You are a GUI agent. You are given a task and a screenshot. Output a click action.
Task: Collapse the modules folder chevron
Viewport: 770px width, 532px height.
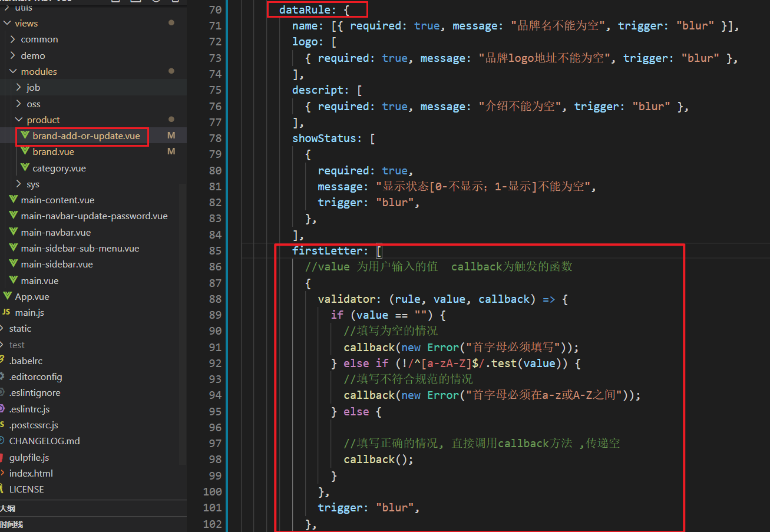pos(13,71)
